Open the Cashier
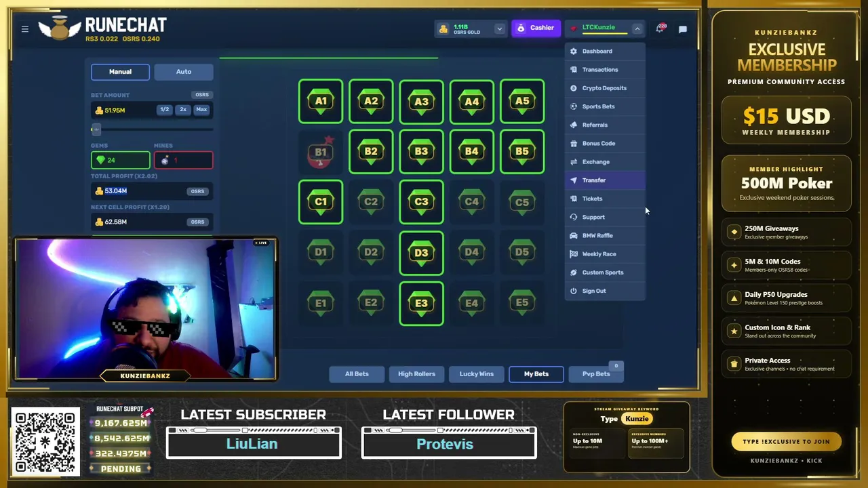This screenshot has height=488, width=868. point(536,28)
